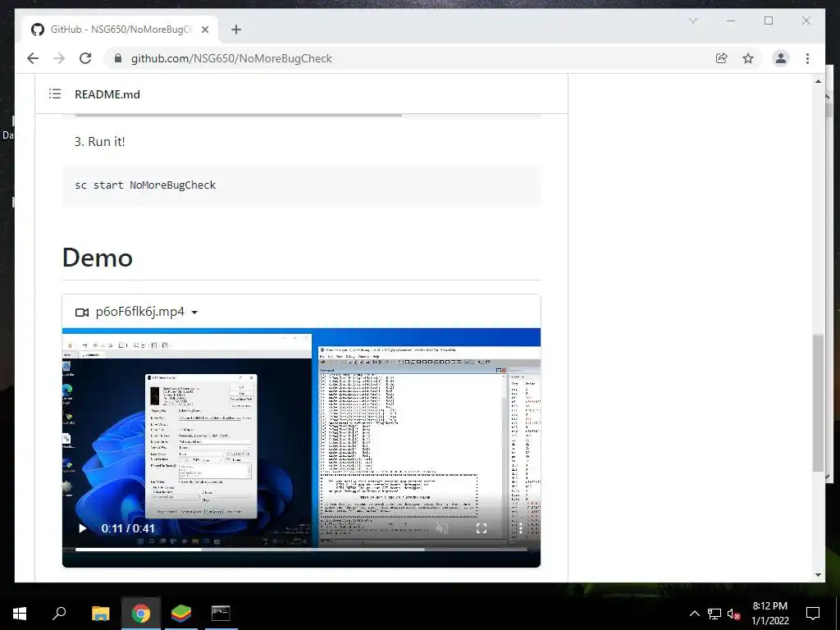Open the command prompt taskbar icon

(221, 613)
